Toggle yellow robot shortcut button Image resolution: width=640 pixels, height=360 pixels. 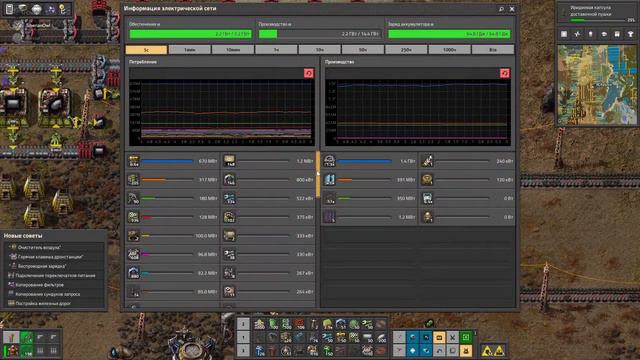(x=466, y=351)
